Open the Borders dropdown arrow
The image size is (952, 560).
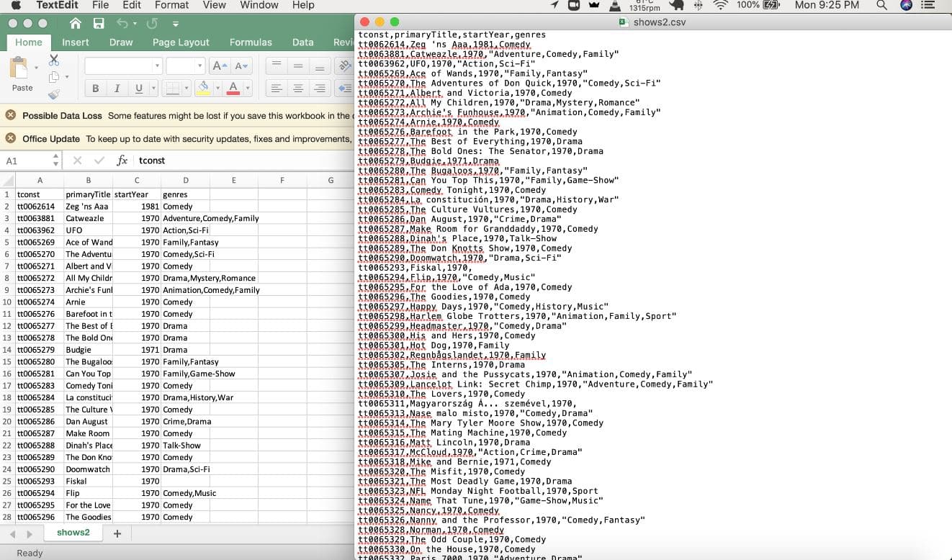pyautogui.click(x=186, y=89)
